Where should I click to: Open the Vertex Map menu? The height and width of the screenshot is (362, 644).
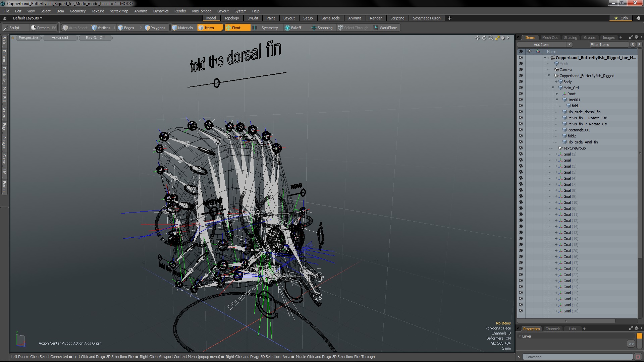click(x=119, y=11)
